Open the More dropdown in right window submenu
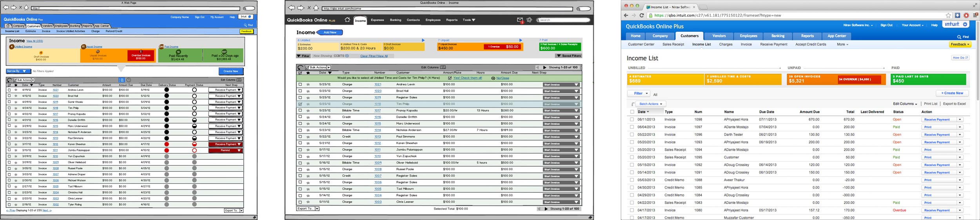Viewport: 980px width, 220px height. click(842, 45)
